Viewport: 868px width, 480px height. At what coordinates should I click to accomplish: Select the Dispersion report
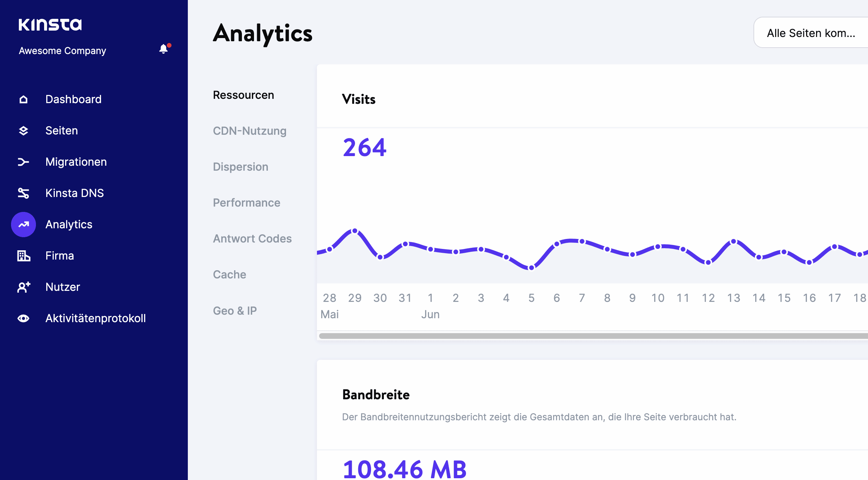[x=240, y=166]
